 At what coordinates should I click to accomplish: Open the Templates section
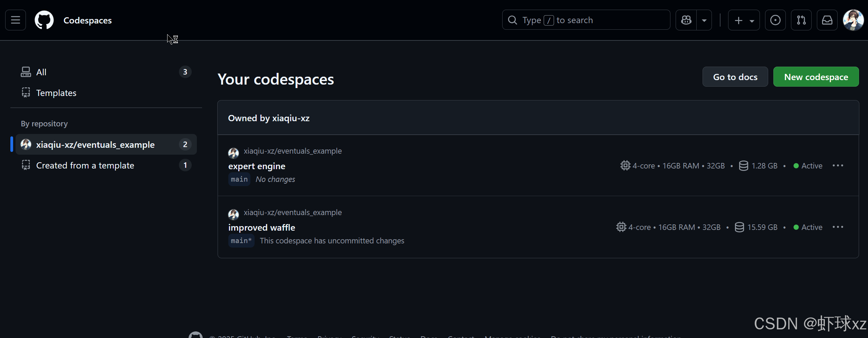(106, 93)
